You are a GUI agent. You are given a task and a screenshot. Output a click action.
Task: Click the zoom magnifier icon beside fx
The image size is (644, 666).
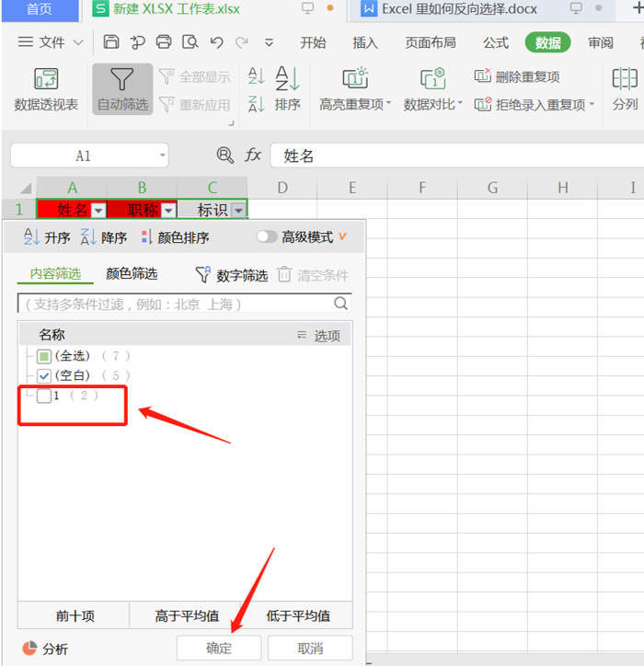pos(224,155)
